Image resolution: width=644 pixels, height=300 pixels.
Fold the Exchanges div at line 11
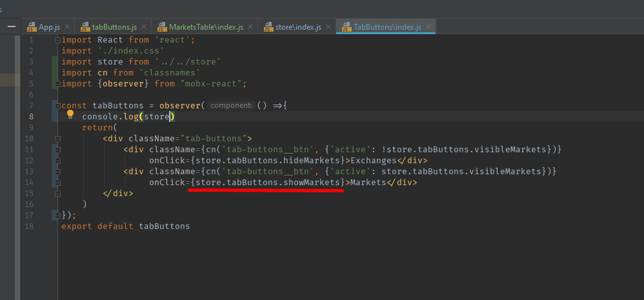pos(58,150)
